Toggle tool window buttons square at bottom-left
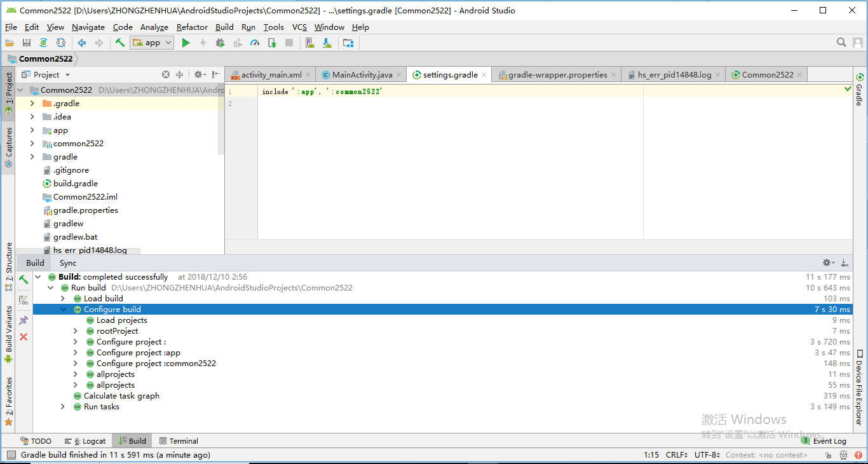The height and width of the screenshot is (464, 868). click(11, 455)
